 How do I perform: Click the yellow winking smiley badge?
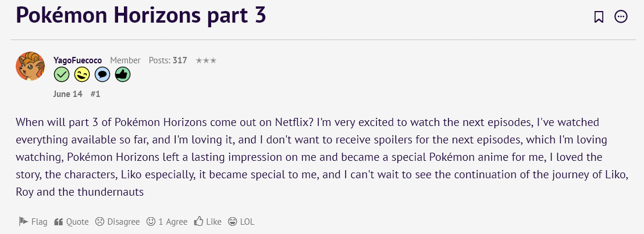pos(82,74)
